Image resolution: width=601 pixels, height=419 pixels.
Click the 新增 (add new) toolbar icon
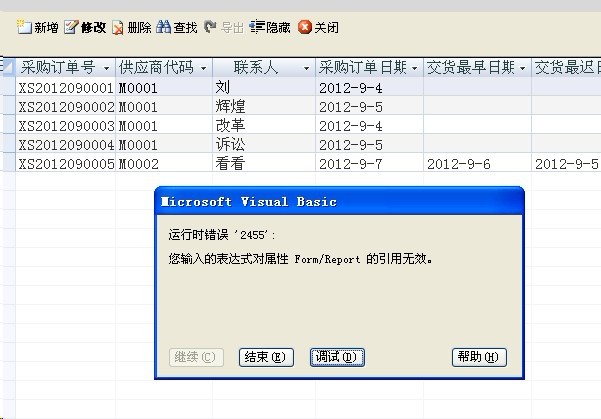[24, 27]
